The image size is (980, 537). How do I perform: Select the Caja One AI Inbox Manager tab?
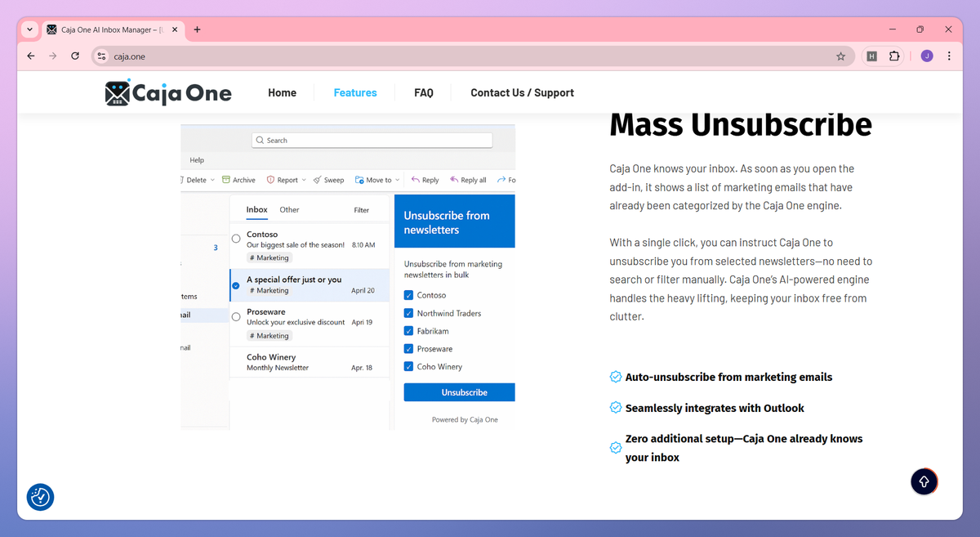point(113,29)
